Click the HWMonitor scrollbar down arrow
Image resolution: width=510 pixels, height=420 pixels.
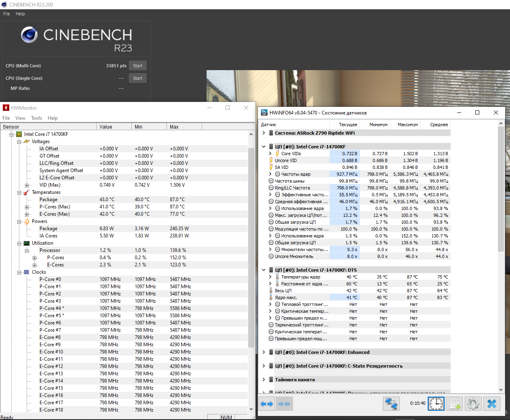[x=251, y=409]
